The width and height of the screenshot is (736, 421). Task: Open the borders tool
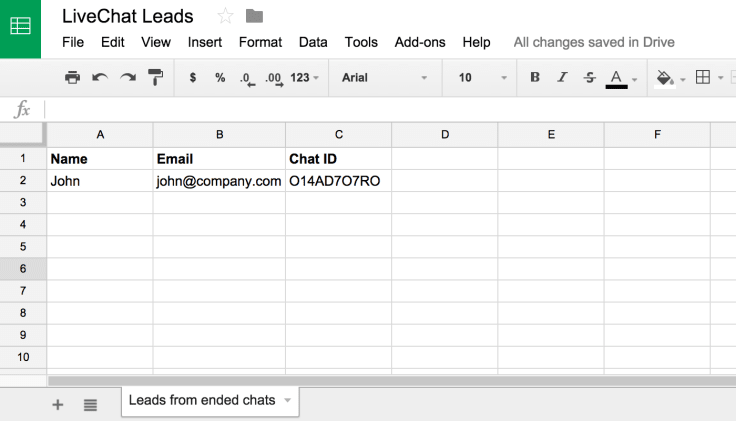[703, 77]
